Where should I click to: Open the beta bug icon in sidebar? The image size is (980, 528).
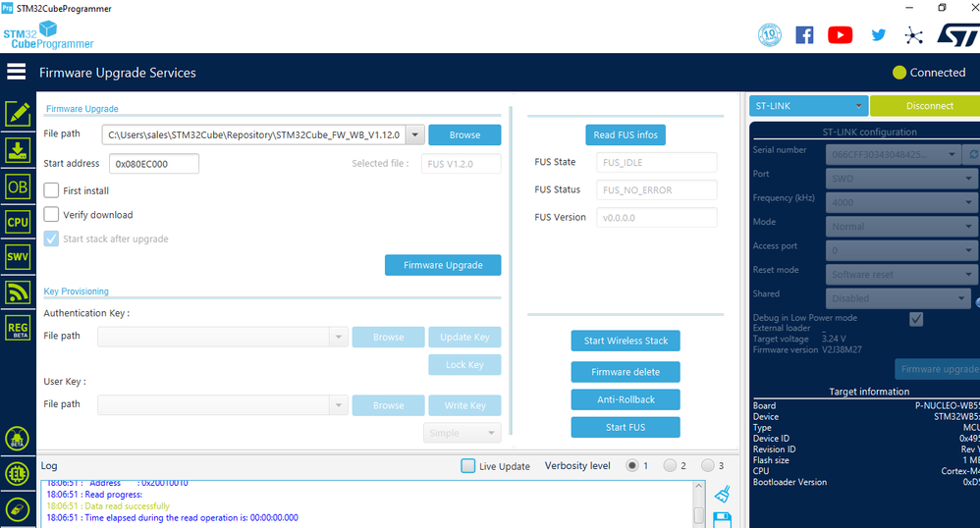click(x=18, y=439)
